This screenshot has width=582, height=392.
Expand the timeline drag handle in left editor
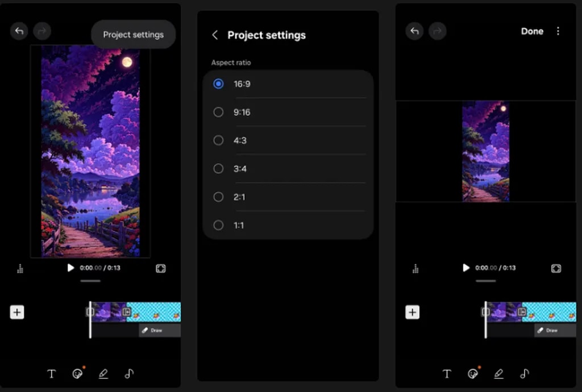(x=90, y=281)
